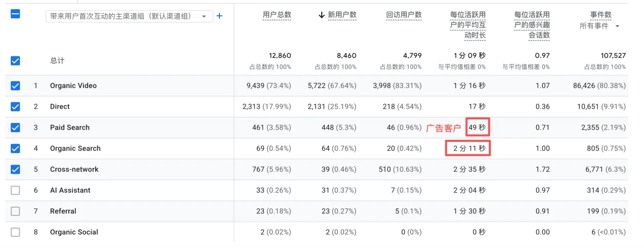This screenshot has width=644, height=248.
Task: Toggle the select-all checkbox in the header
Action: point(15,14)
